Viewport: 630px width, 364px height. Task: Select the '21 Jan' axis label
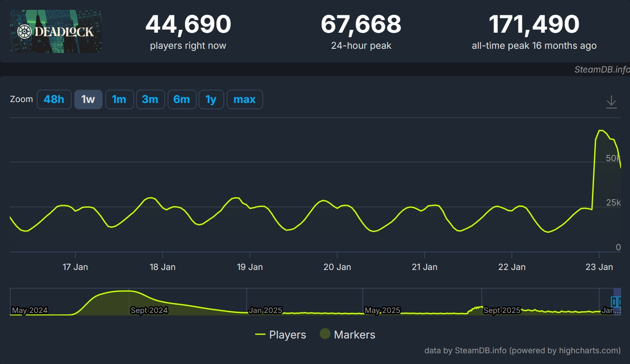click(424, 267)
